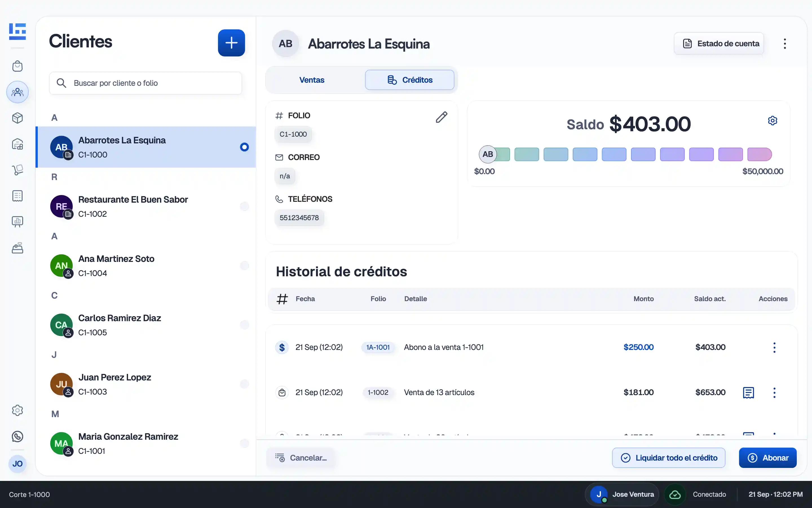Click the 5512345678 phone number chip
This screenshot has width=812, height=508.
tap(299, 218)
